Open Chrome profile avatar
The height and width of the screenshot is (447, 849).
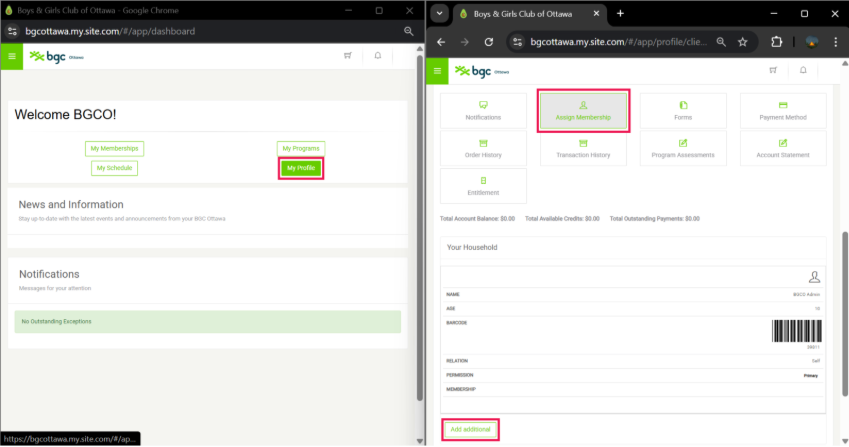point(812,42)
